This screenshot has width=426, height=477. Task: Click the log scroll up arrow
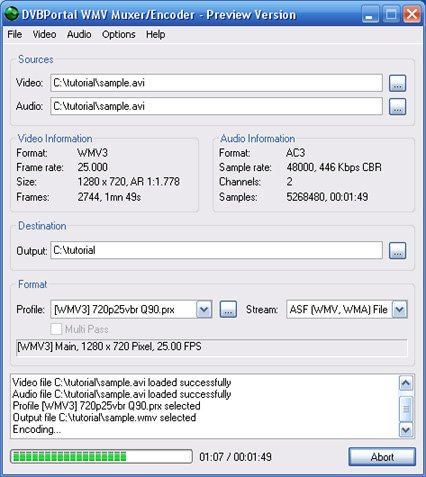click(406, 383)
